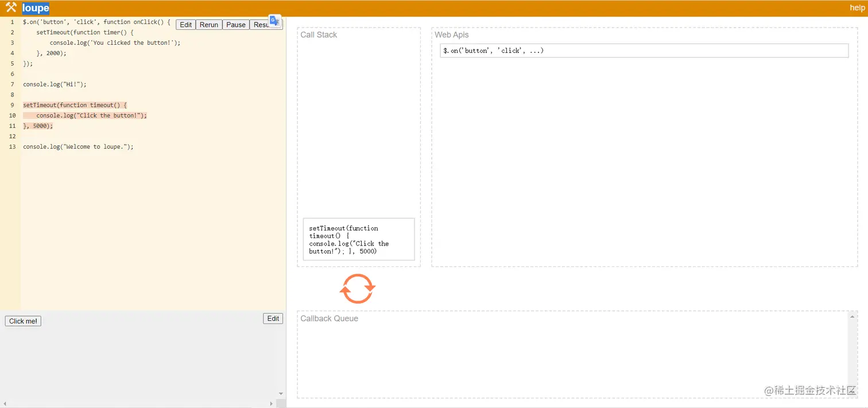This screenshot has width=868, height=408.
Task: Click line number 13 in gutter
Action: click(12, 147)
